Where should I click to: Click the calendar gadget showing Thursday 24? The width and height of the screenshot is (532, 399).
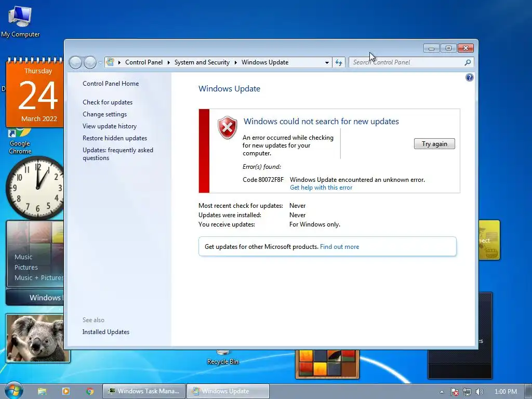(x=35, y=92)
